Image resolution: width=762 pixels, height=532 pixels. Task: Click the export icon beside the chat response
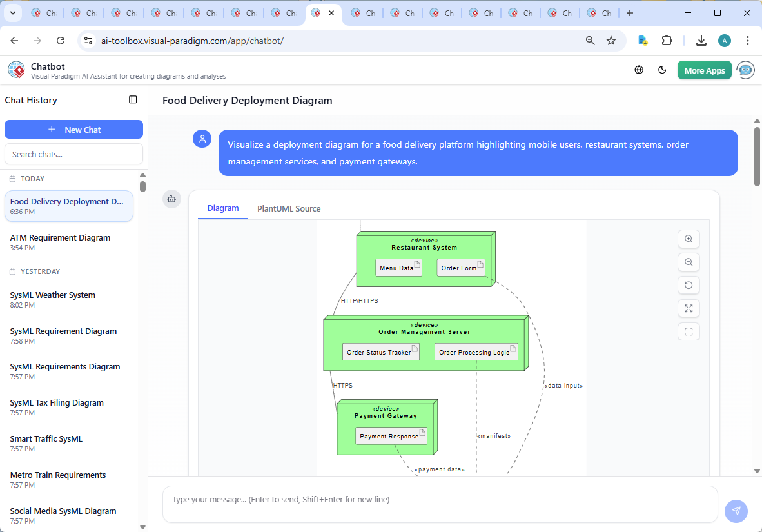pos(171,199)
